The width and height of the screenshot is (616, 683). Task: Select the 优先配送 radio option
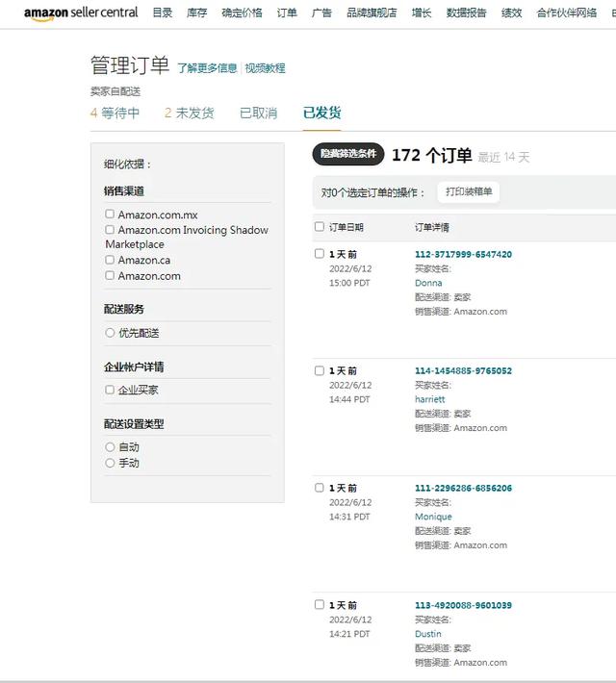[x=110, y=333]
